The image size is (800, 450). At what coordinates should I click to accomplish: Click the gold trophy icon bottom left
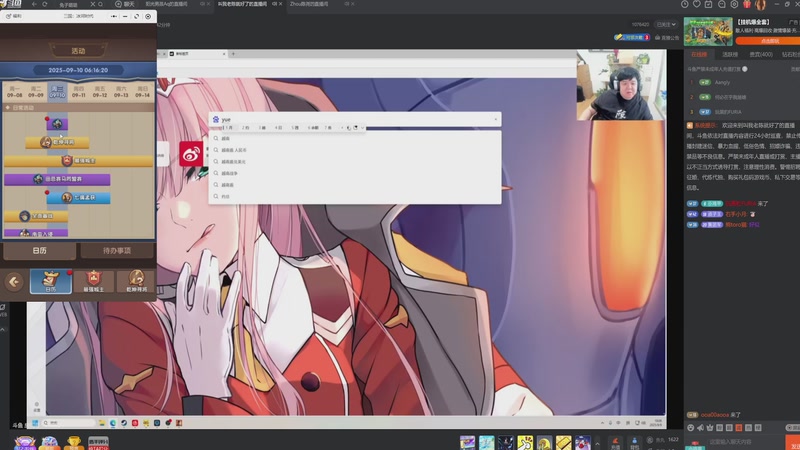click(74, 442)
